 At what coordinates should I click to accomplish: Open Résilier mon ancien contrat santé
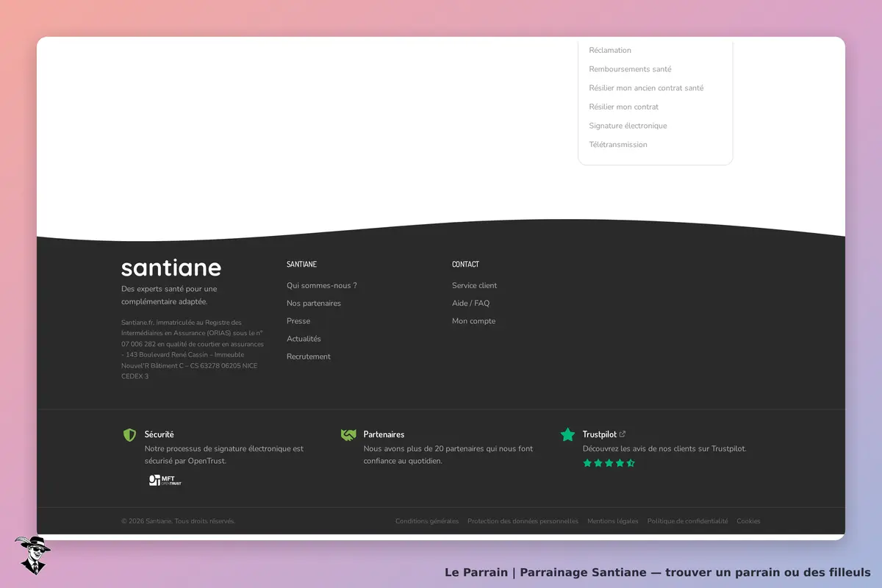pos(646,88)
